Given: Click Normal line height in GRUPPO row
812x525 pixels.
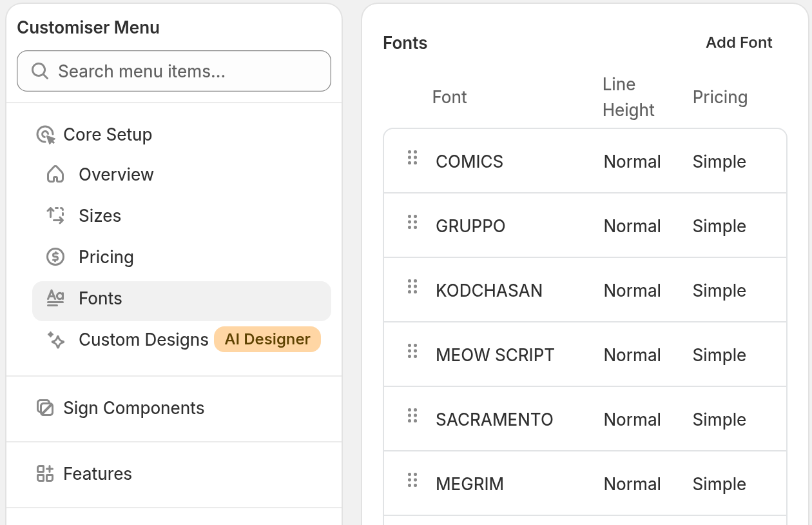Looking at the screenshot, I should [x=632, y=226].
